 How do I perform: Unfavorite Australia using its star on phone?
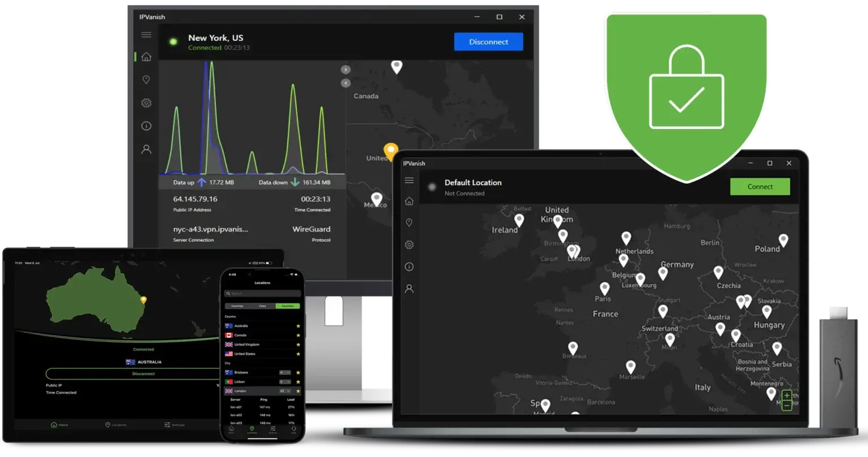(298, 326)
